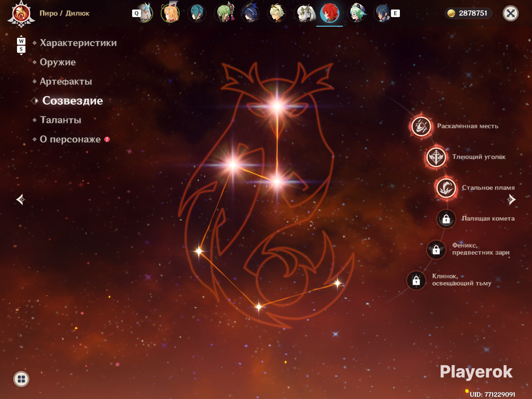Click the Стальное пламя label

488,188
